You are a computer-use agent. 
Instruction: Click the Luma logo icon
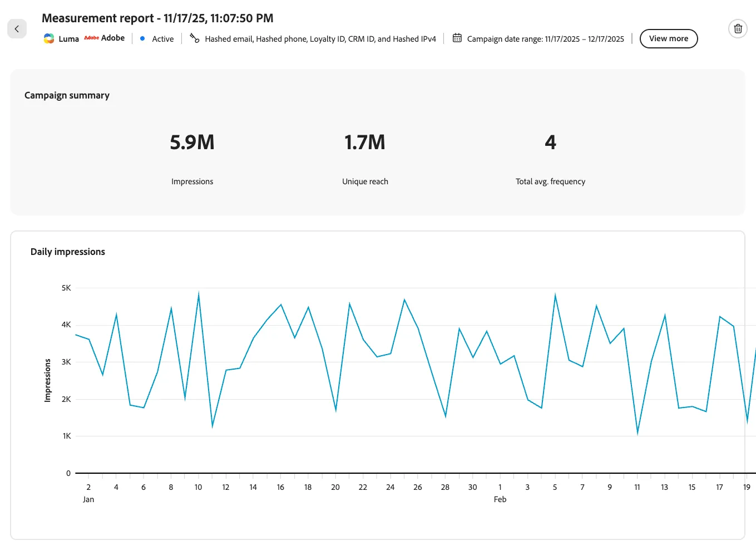(x=49, y=38)
